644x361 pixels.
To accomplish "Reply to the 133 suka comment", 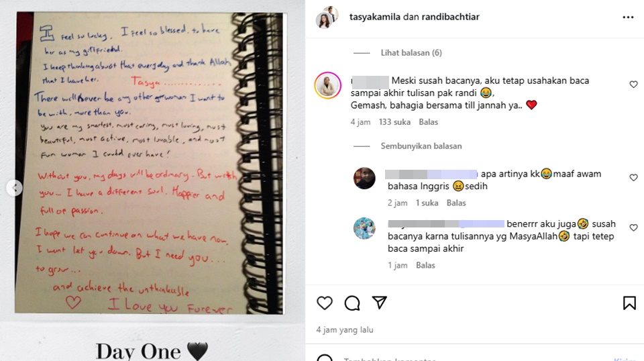I will click(429, 122).
